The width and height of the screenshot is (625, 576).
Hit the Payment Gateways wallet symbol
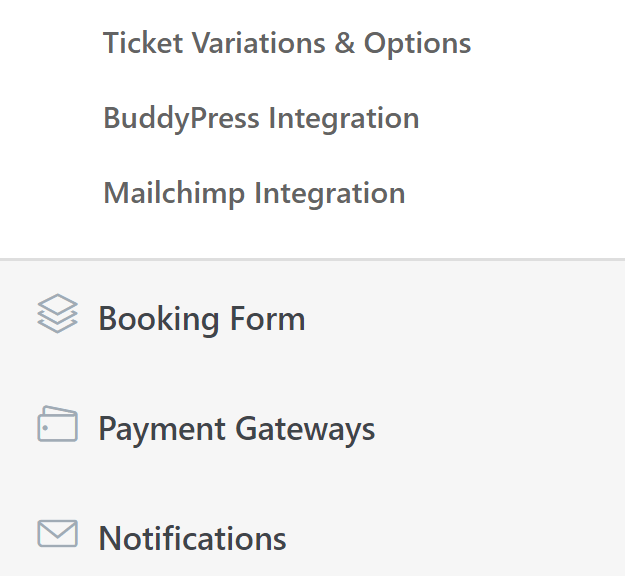pyautogui.click(x=57, y=424)
